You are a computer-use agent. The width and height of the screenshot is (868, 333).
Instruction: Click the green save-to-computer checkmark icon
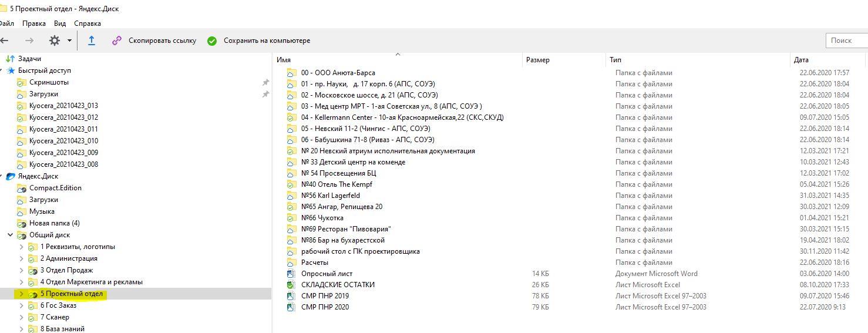point(212,41)
